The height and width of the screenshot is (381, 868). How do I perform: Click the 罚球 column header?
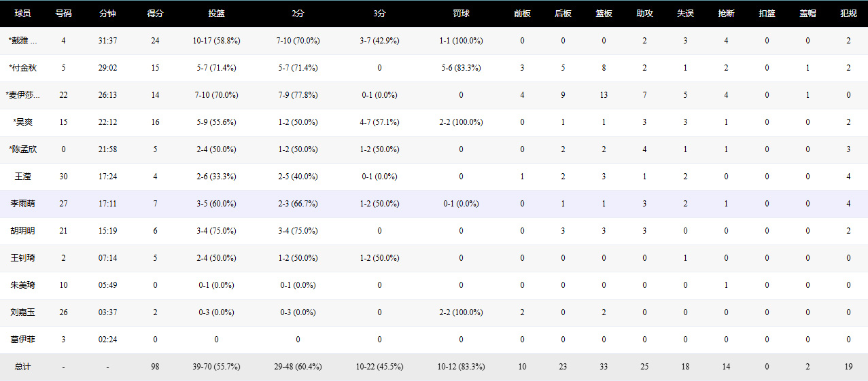tap(461, 14)
